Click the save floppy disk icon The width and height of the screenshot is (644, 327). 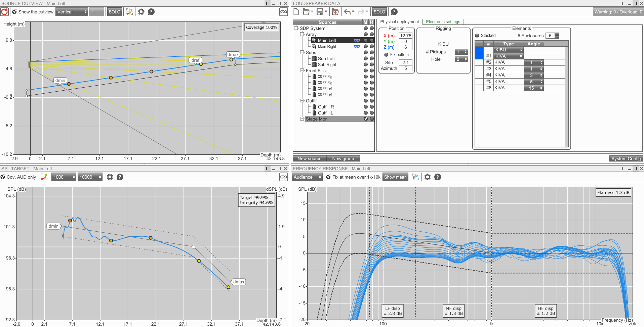pos(320,12)
